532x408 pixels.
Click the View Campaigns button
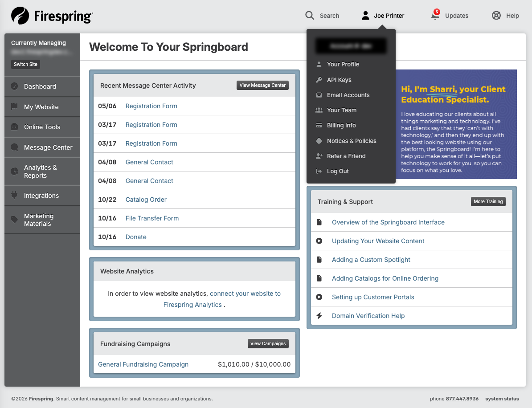268,343
